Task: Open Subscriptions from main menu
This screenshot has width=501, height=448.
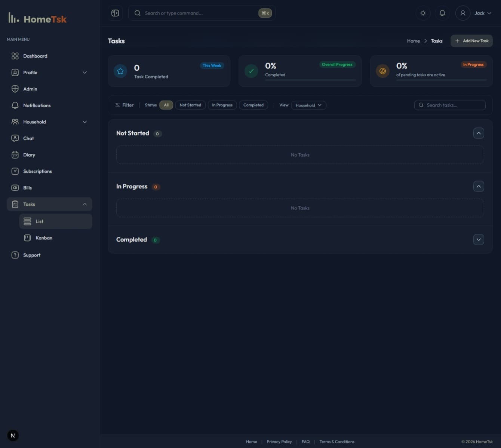Action: point(37,171)
